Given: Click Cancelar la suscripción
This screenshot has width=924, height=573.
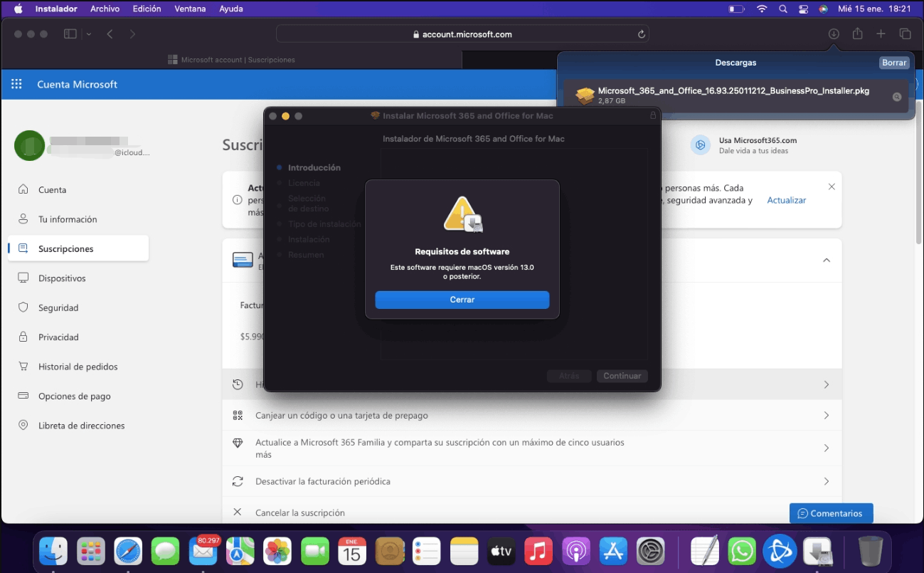Looking at the screenshot, I should click(300, 512).
